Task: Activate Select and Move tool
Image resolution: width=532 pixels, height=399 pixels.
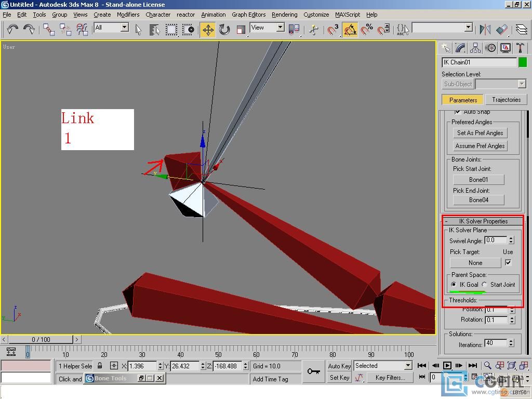Action: [x=208, y=30]
